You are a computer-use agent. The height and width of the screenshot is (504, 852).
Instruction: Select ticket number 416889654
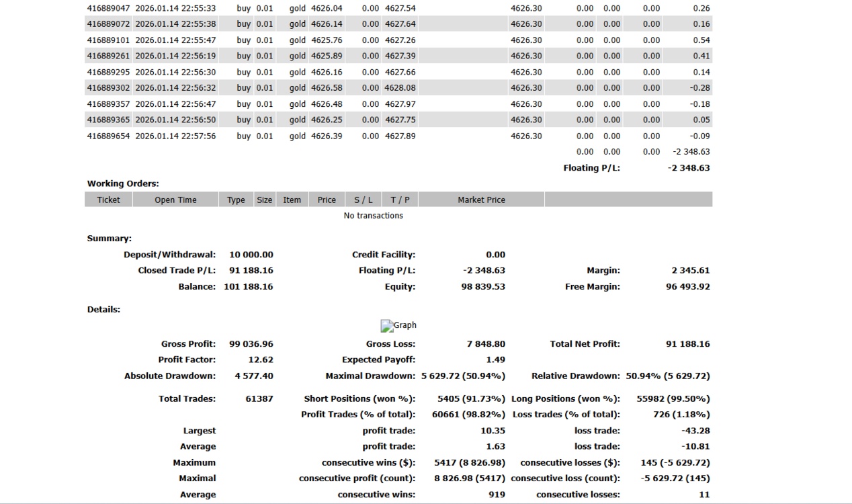108,136
